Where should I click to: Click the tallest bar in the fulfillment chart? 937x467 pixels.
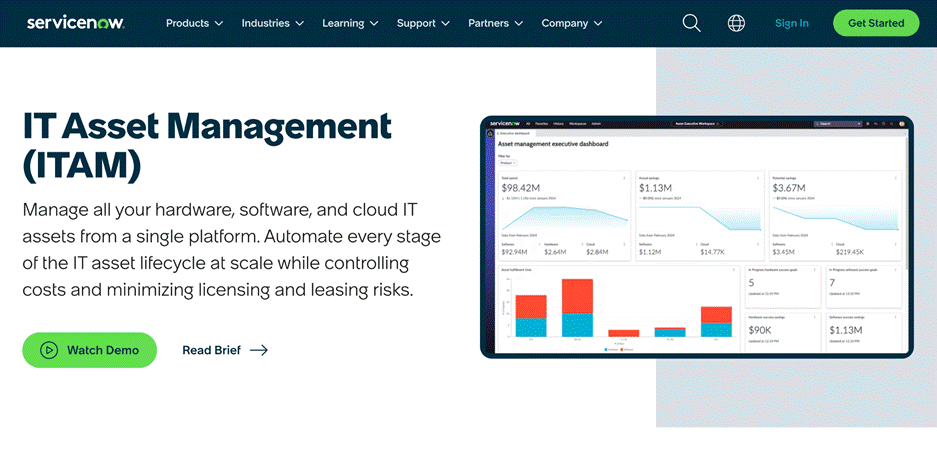click(x=577, y=307)
